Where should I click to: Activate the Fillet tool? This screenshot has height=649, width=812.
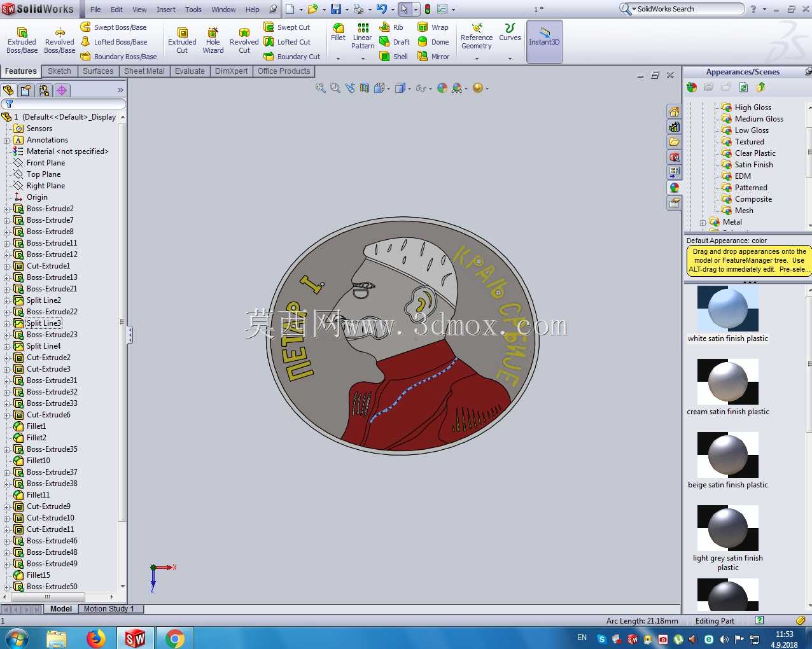(339, 32)
